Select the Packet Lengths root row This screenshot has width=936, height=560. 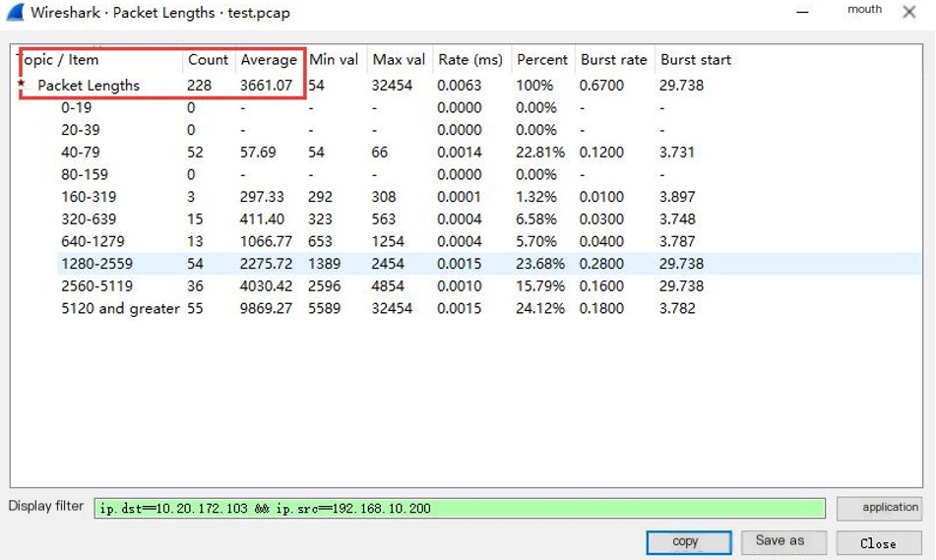coord(468,86)
